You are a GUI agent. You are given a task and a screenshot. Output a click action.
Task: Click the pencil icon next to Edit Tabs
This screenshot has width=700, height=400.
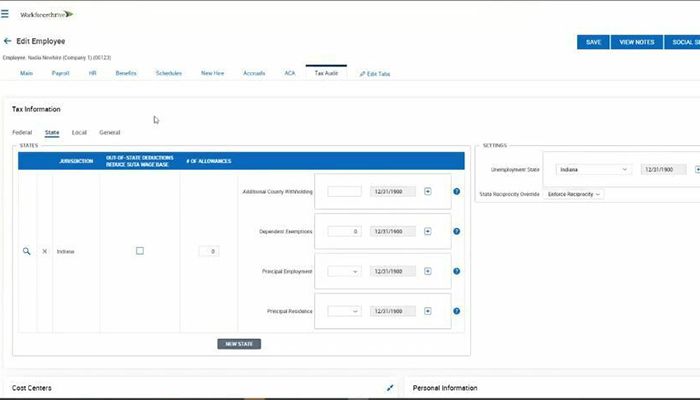(x=362, y=74)
